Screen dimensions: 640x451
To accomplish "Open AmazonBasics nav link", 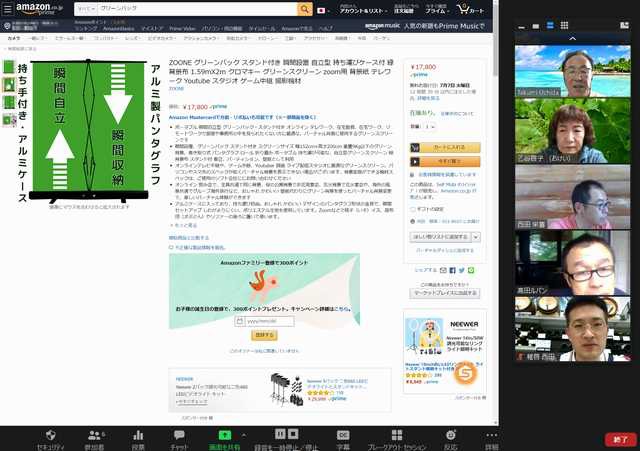I will coord(119,29).
